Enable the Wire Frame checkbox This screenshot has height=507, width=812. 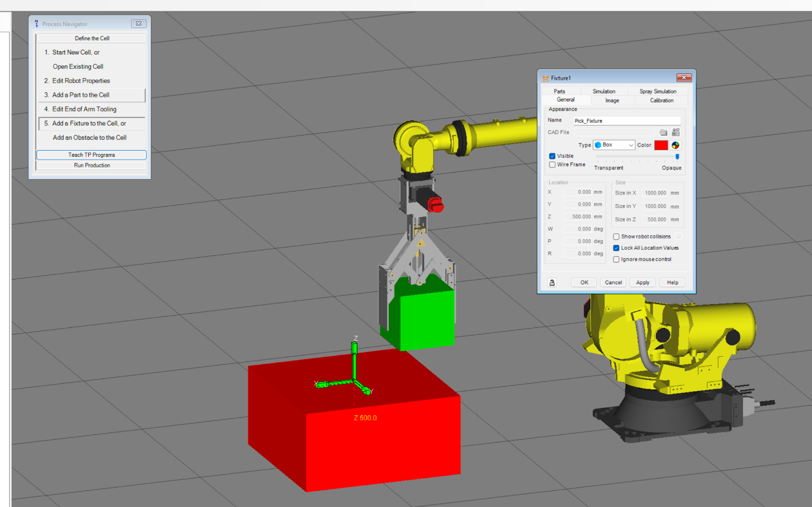pyautogui.click(x=552, y=165)
